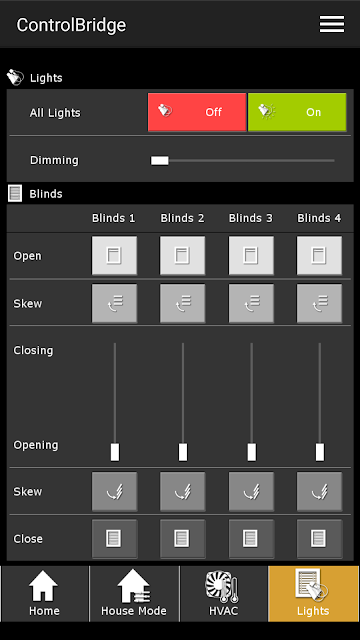Skew Blinds 3 downward icon
This screenshot has width=360, height=640.
click(251, 491)
